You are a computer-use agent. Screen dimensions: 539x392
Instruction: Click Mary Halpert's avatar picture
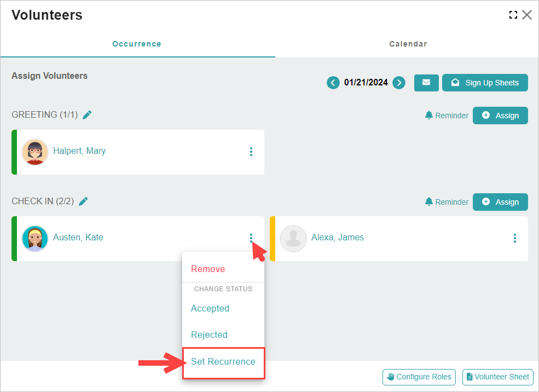pos(35,152)
